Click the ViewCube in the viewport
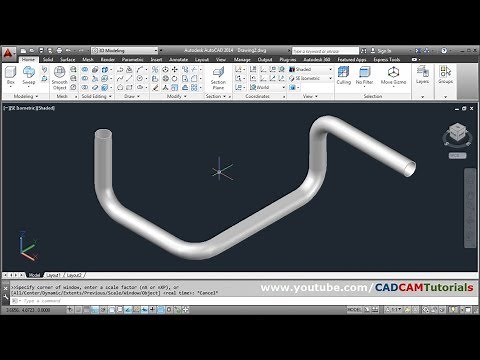Screen dimensions: 480x360 pos(457,132)
